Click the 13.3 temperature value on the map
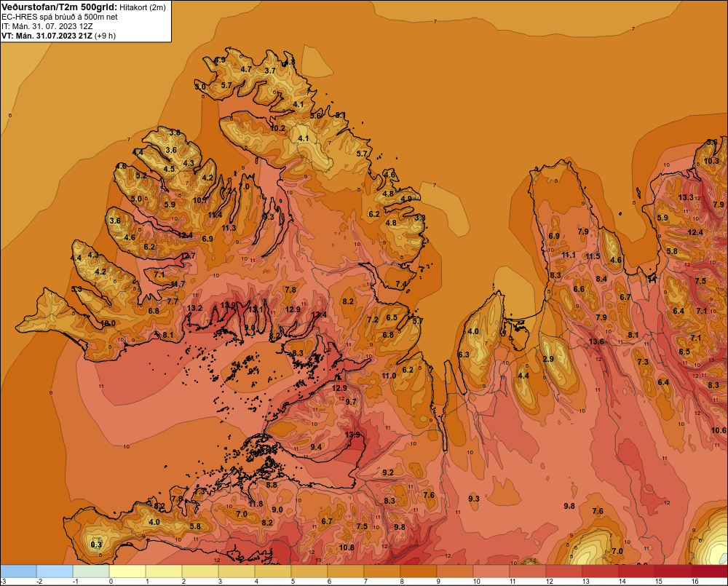Image resolution: width=728 pixels, height=586 pixels. coord(687,197)
